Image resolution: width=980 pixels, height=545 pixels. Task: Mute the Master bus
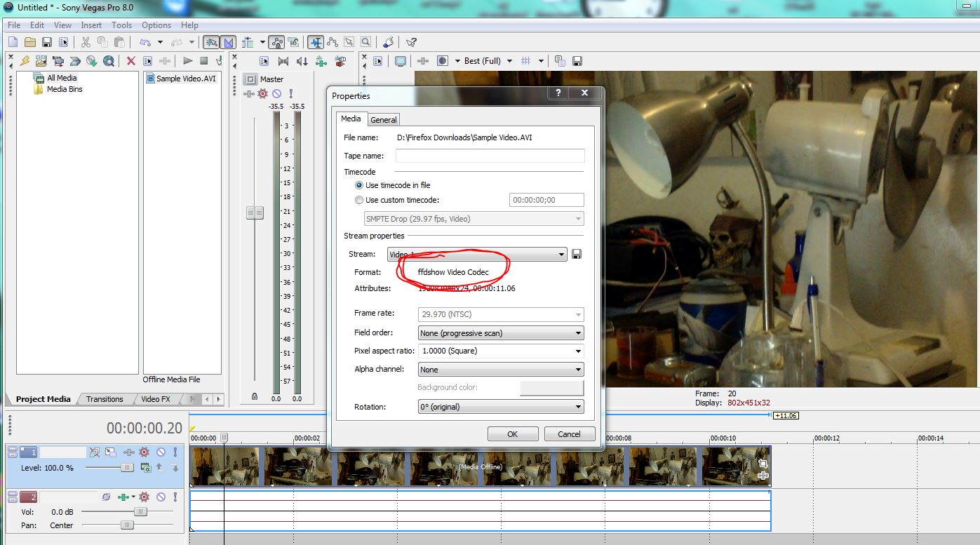click(x=277, y=93)
